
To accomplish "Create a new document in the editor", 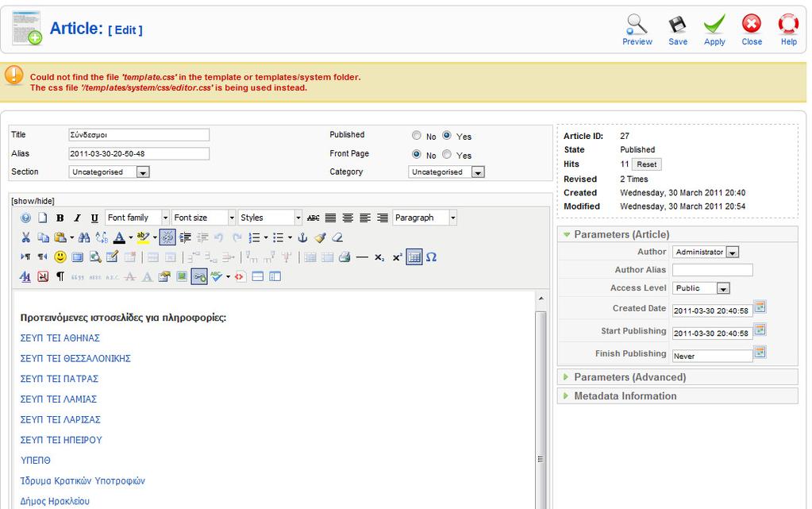I will pyautogui.click(x=42, y=218).
